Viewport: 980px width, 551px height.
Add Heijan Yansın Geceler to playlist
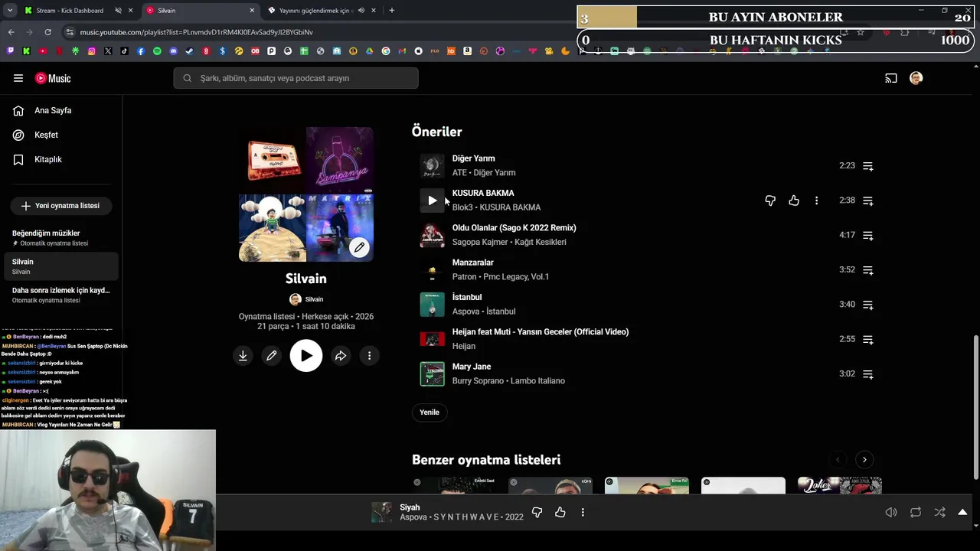point(868,340)
